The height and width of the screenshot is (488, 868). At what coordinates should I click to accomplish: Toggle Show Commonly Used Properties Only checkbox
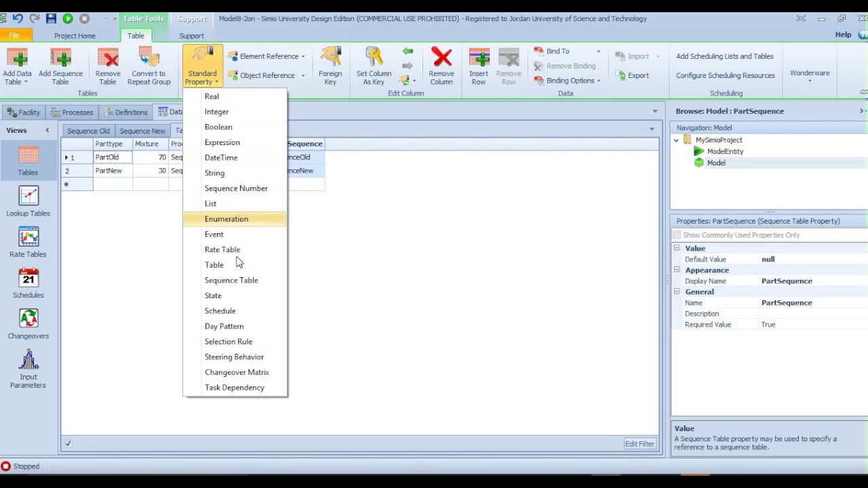677,235
